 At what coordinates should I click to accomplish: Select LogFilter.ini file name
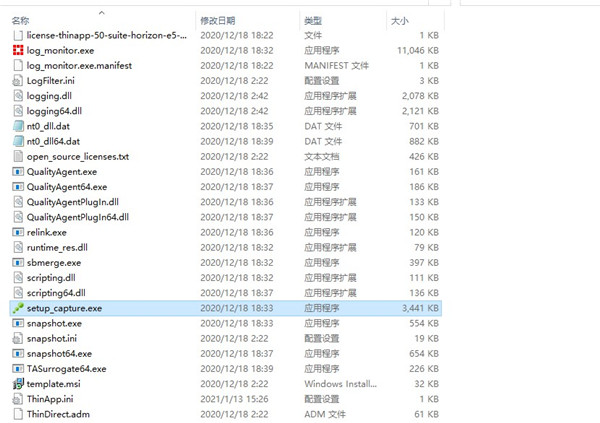[51, 81]
